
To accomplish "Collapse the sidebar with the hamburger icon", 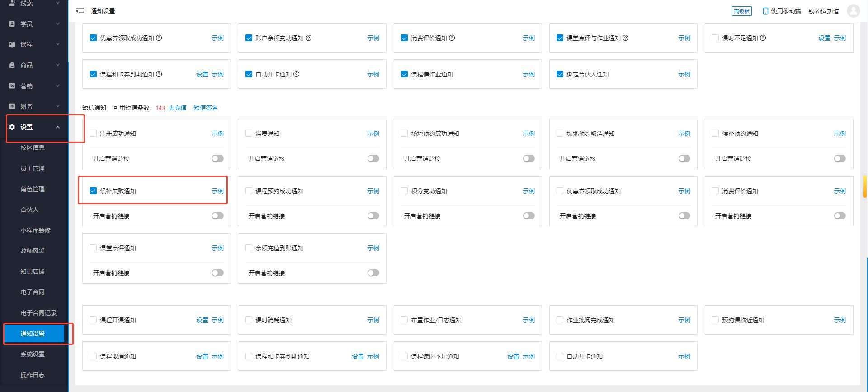I will point(80,11).
